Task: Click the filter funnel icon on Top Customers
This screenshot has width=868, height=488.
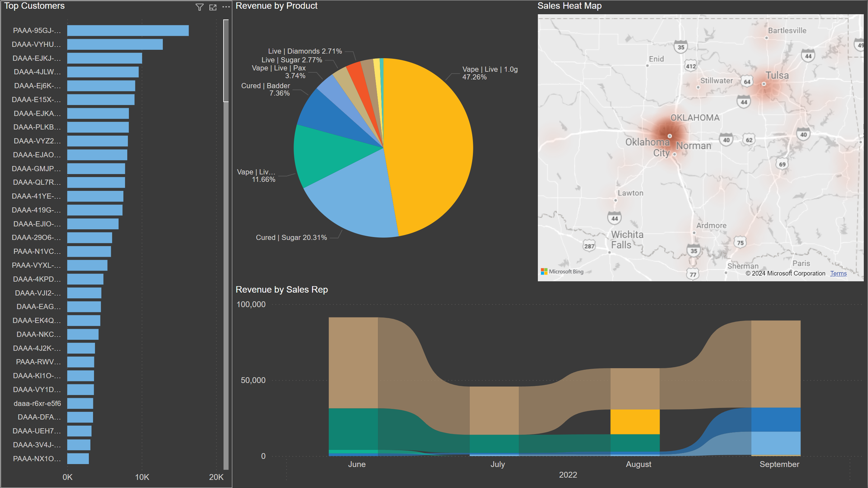Action: 199,7
